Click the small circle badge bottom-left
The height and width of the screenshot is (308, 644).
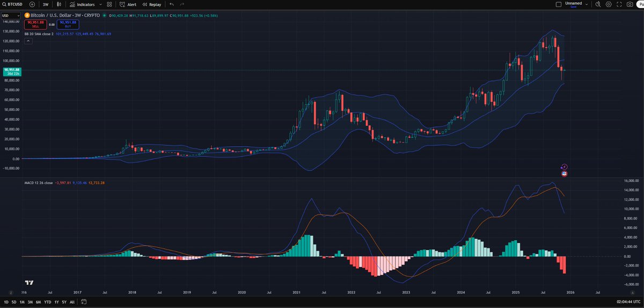coord(11,292)
